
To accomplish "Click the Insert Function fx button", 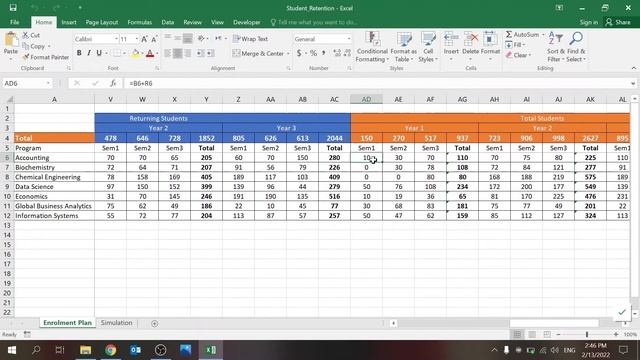I will (113, 83).
